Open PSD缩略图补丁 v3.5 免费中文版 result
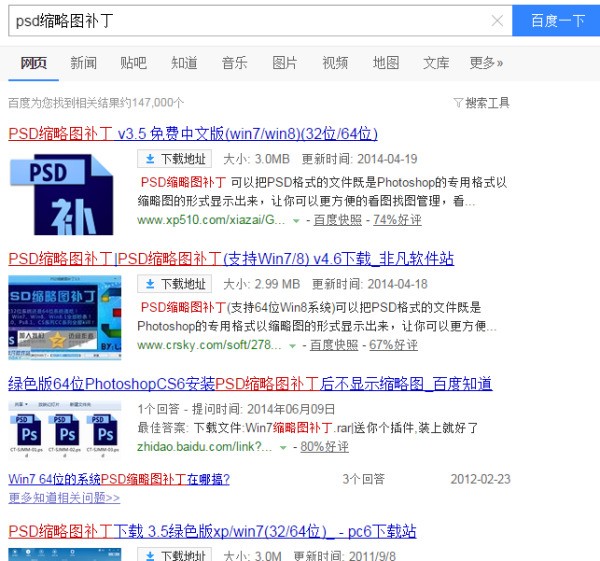Image resolution: width=600 pixels, height=561 pixels. click(x=193, y=133)
